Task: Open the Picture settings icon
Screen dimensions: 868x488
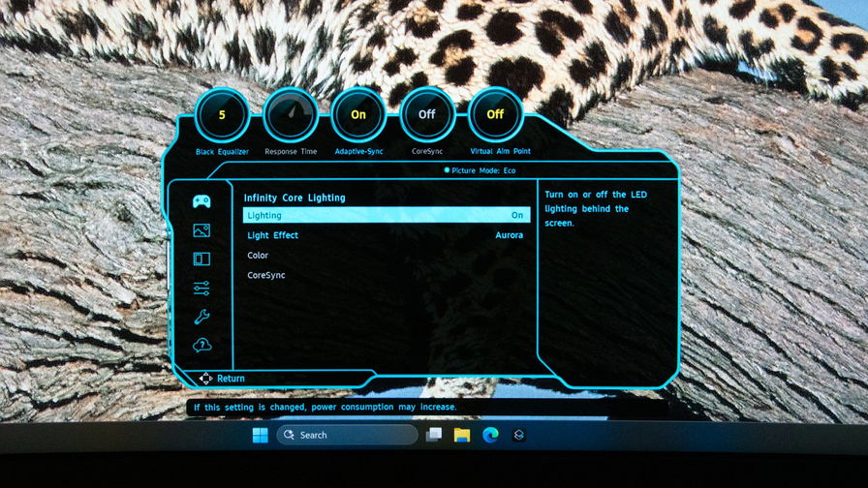Action: (201, 230)
